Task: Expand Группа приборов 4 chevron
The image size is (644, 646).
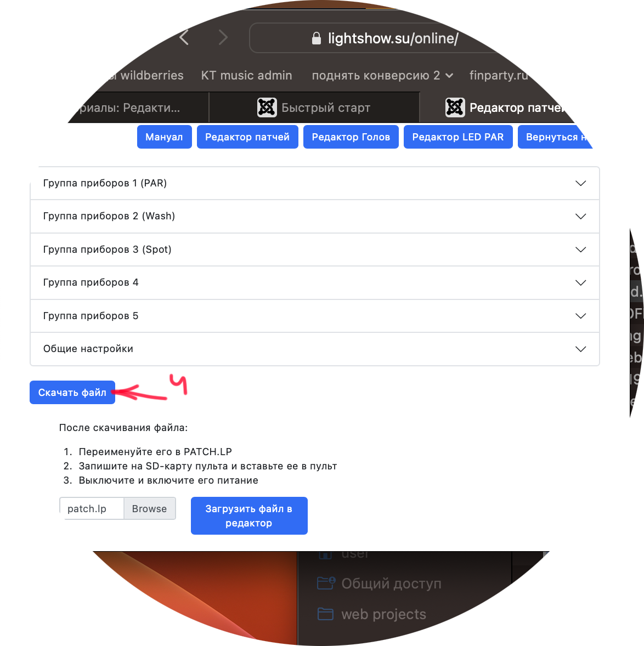Action: coord(580,282)
